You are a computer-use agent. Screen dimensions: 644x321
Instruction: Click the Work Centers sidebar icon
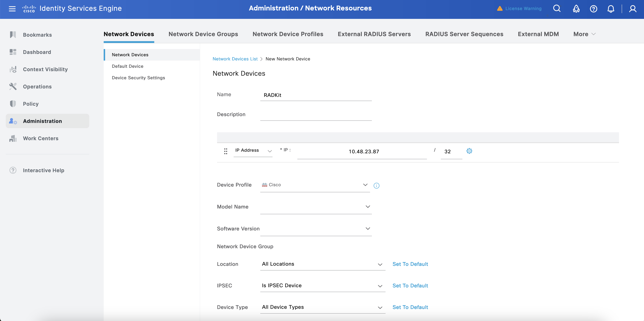pos(13,138)
